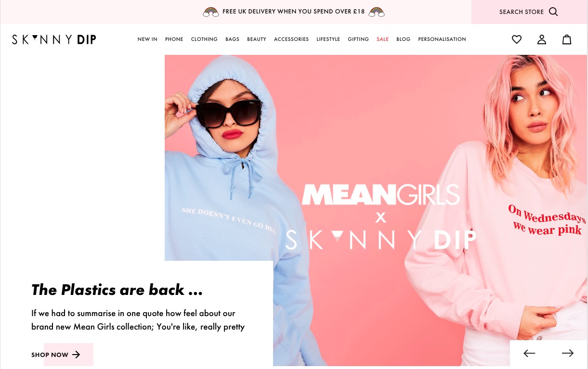Advance carousel with right arrow
Viewport: 588px width, 369px height.
[568, 353]
